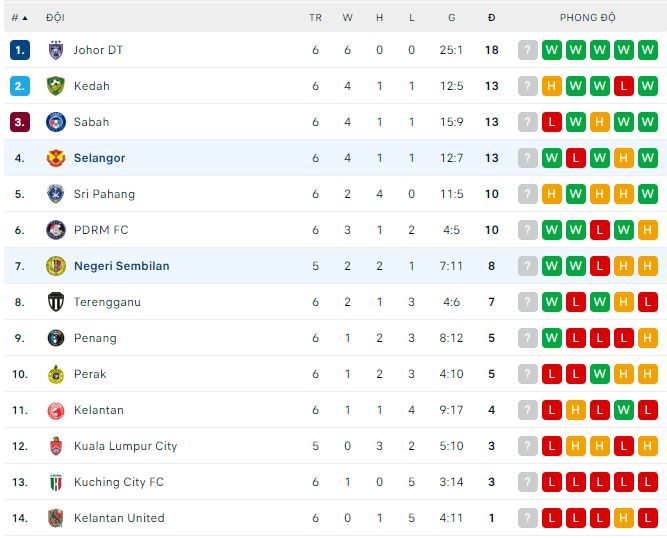This screenshot has width=667, height=538.
Task: Click the PDRM FC row crest
Action: click(56, 230)
